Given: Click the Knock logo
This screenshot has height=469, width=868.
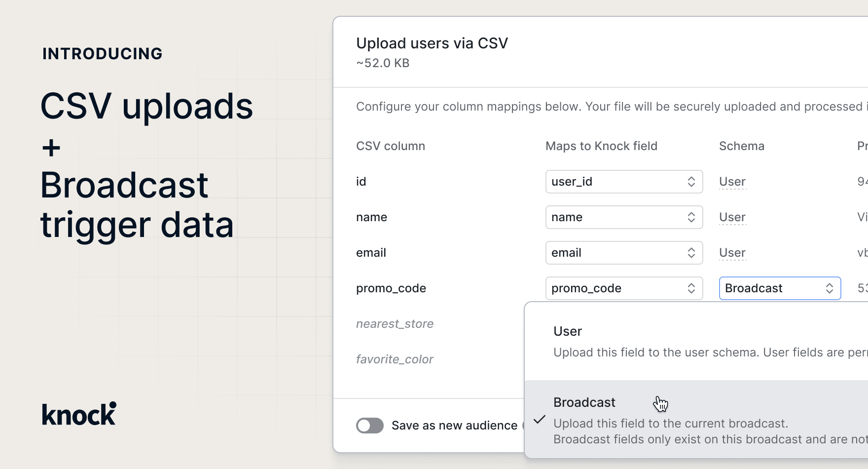Looking at the screenshot, I should pyautogui.click(x=79, y=414).
